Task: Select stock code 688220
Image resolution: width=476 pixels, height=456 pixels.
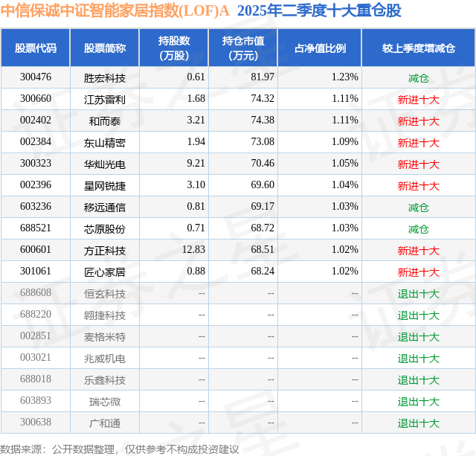Action: pos(36,314)
